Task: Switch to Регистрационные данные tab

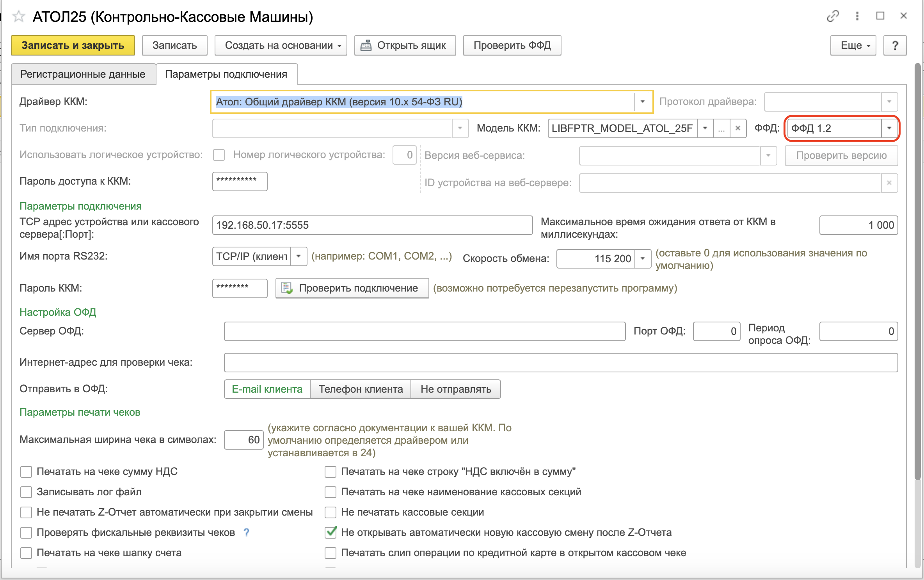Action: 83,74
